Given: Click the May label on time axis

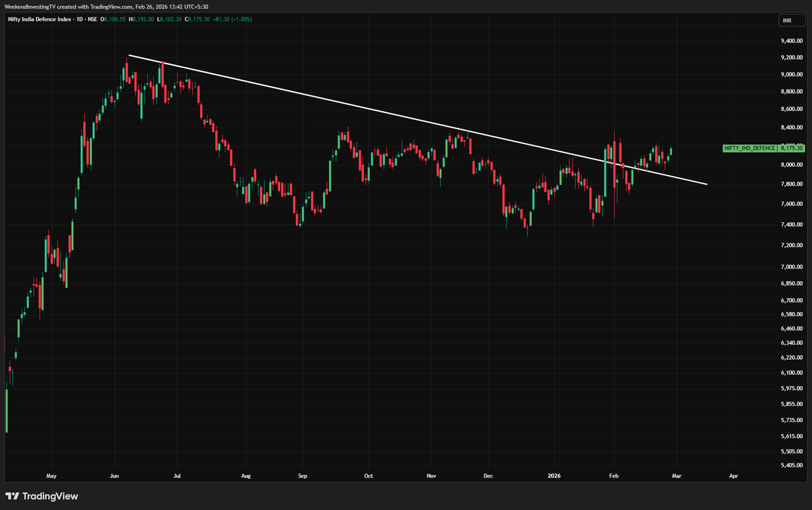Looking at the screenshot, I should [52, 476].
